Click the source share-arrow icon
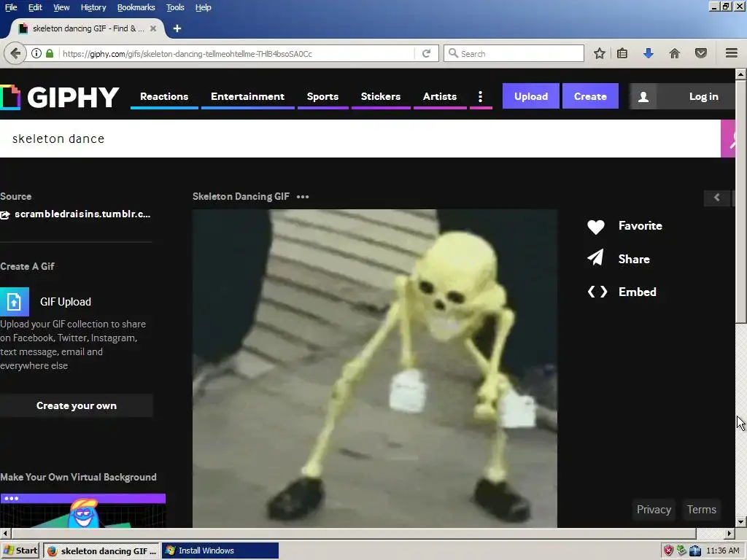This screenshot has height=560, width=747. click(x=5, y=215)
